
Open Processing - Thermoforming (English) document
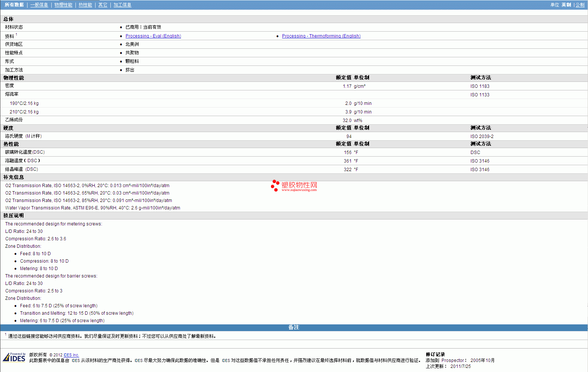(x=321, y=36)
